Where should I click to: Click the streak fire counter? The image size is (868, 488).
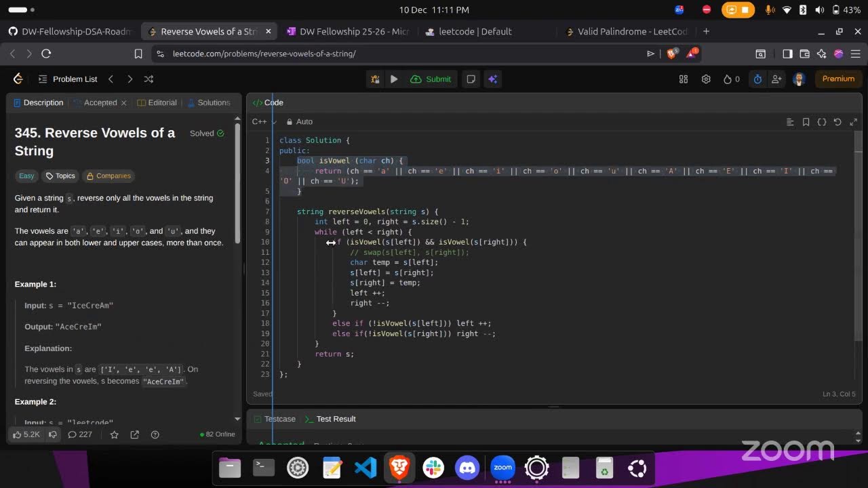point(732,79)
